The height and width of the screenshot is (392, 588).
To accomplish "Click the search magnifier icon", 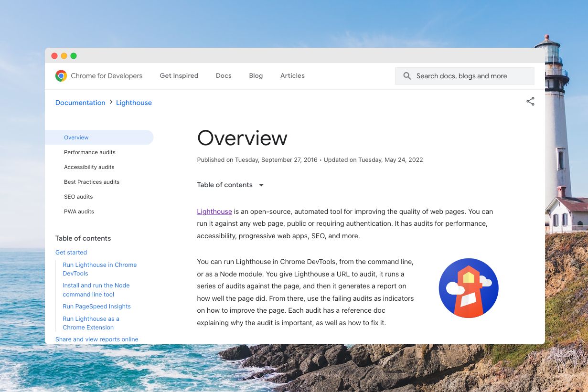I will 407,76.
